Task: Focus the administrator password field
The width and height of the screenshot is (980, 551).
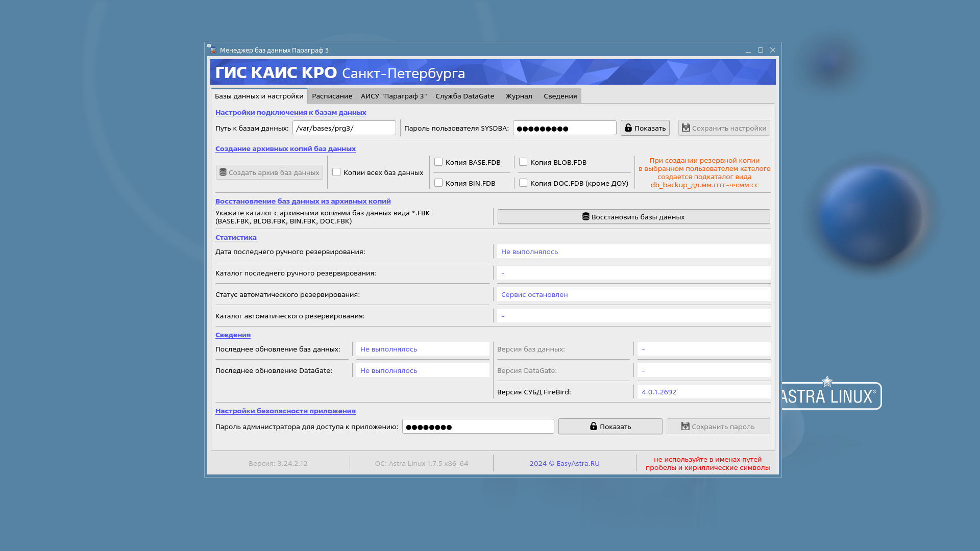Action: click(478, 427)
